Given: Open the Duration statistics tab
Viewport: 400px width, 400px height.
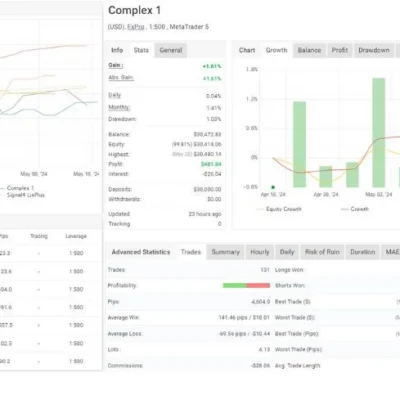Looking at the screenshot, I should coord(363,252).
